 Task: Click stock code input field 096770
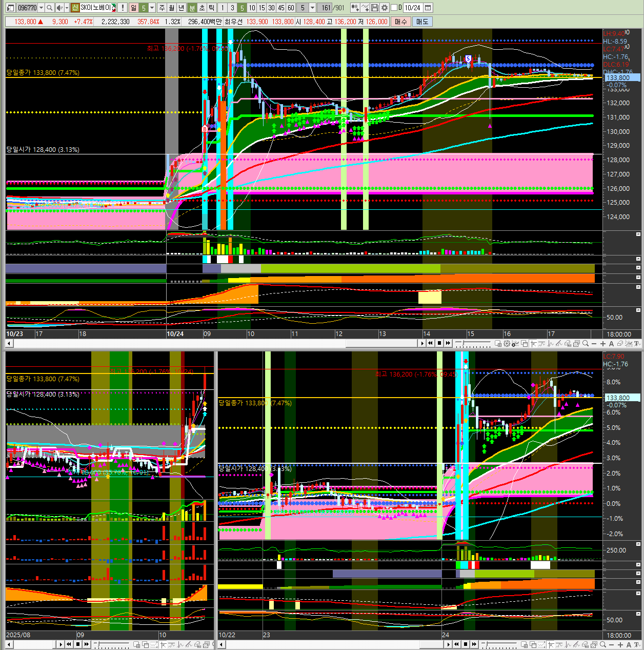point(27,8)
